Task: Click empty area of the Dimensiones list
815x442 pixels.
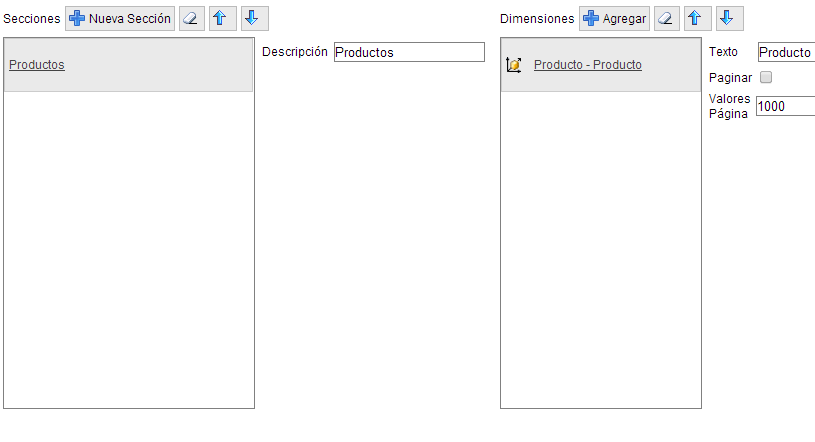Action: (x=600, y=250)
